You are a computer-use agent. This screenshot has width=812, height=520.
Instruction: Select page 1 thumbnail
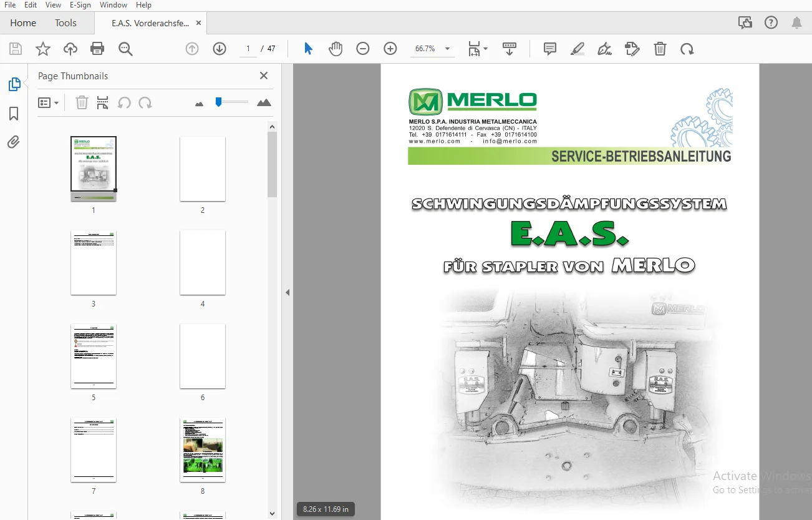(x=94, y=169)
